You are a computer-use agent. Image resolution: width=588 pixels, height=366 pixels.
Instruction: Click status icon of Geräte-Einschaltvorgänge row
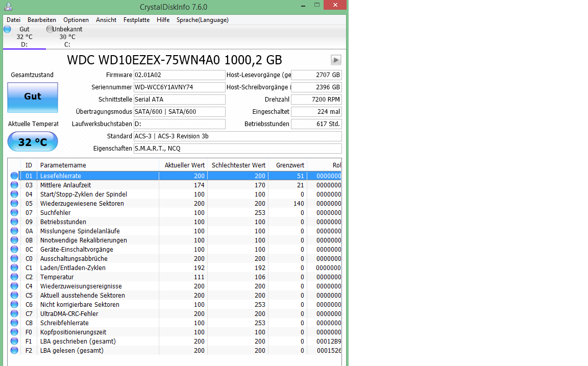click(14, 249)
